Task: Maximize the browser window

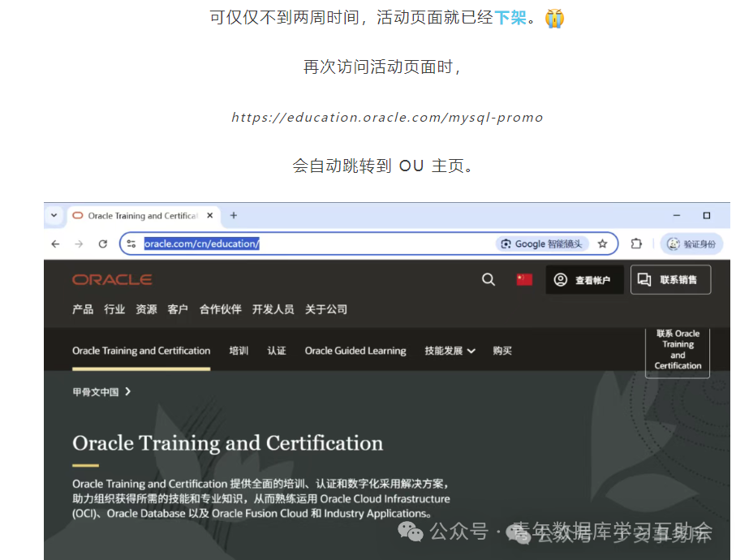Action: [707, 215]
